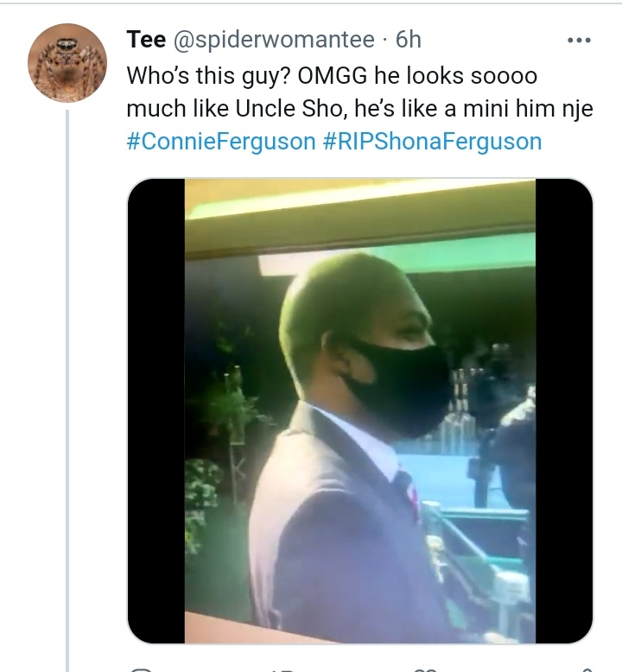
Task: Click the @spiderwomantee handle
Action: coord(276,40)
